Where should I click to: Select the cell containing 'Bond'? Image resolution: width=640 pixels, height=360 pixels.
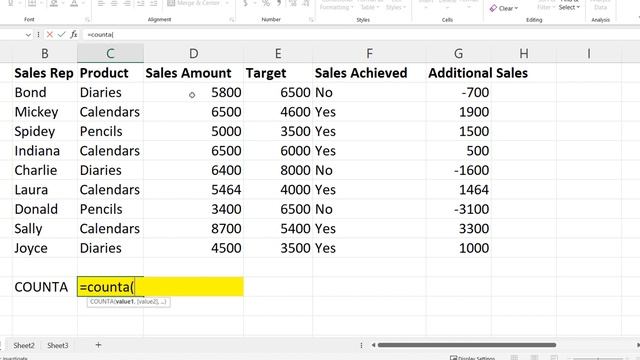click(x=44, y=92)
